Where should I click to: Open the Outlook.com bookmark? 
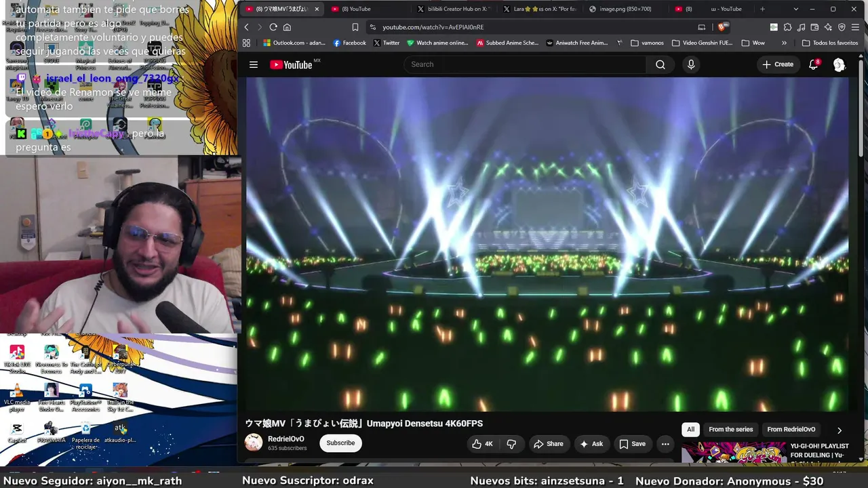click(294, 43)
